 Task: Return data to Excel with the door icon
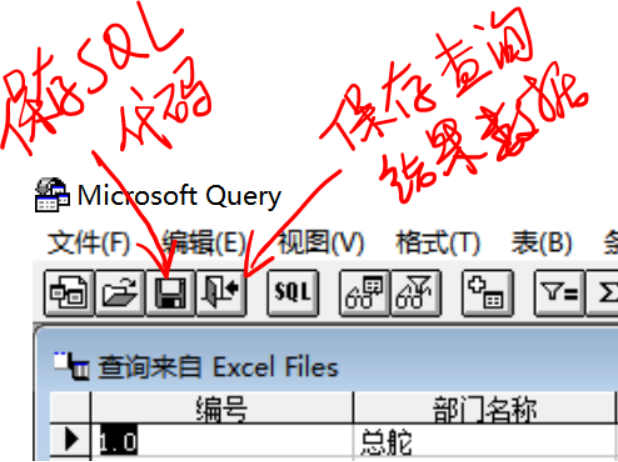[221, 293]
